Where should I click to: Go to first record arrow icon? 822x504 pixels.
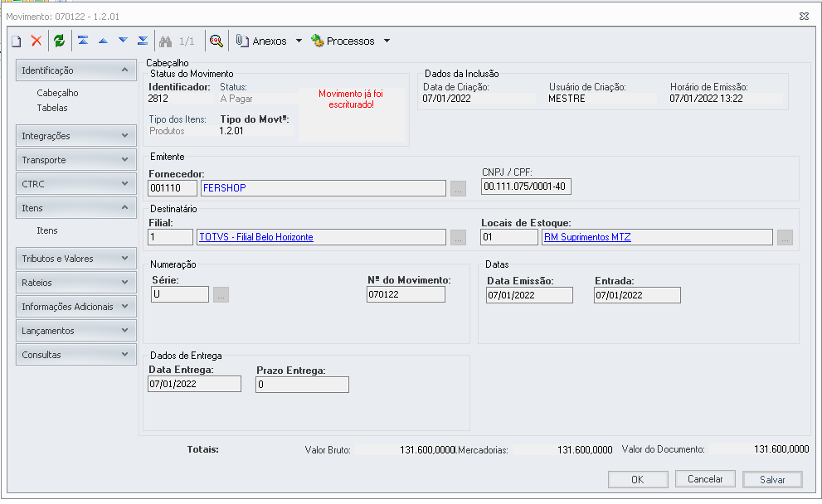[x=83, y=41]
